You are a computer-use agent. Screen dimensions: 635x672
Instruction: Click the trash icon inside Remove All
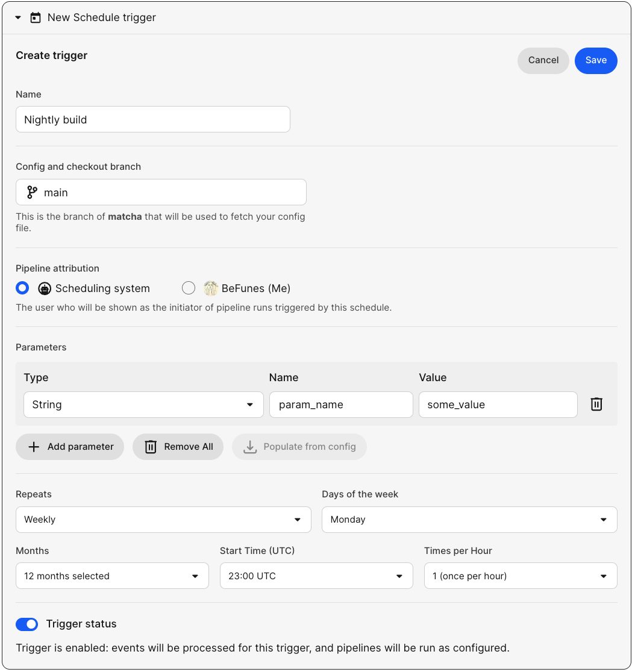(150, 446)
